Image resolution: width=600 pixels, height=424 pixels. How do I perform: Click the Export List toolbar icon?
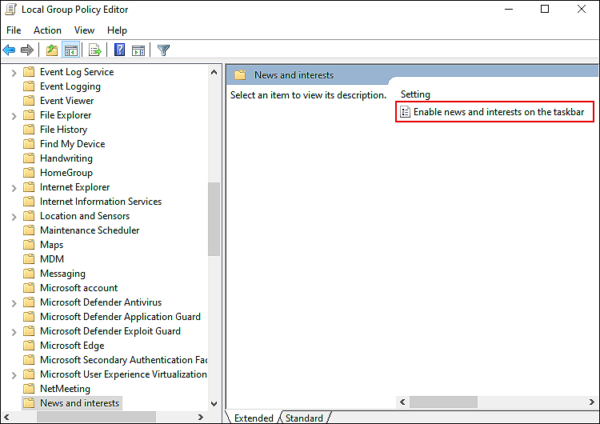tap(95, 50)
